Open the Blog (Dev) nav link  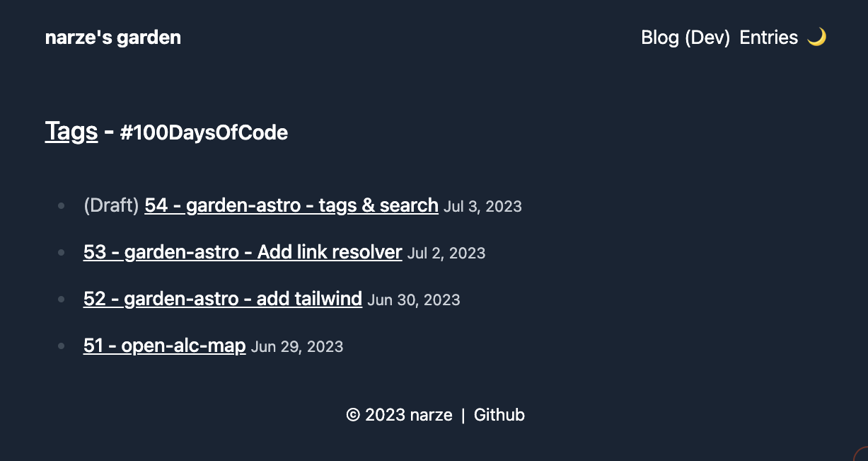(x=685, y=38)
